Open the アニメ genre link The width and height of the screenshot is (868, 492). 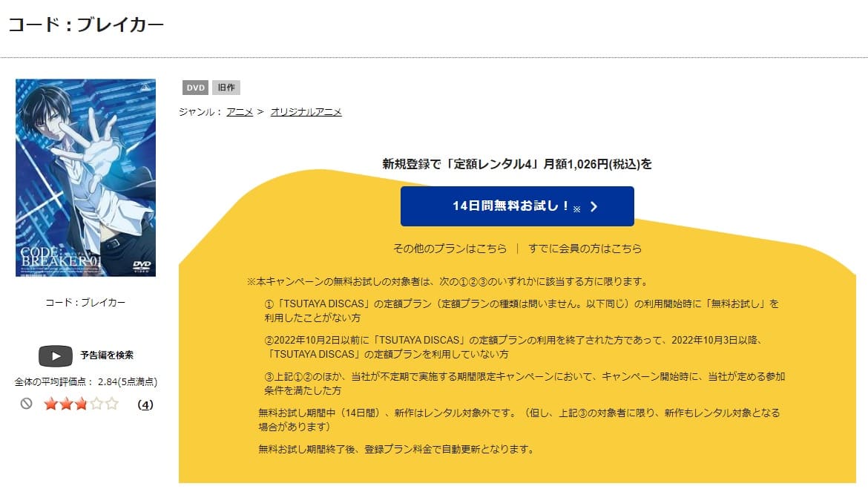240,112
